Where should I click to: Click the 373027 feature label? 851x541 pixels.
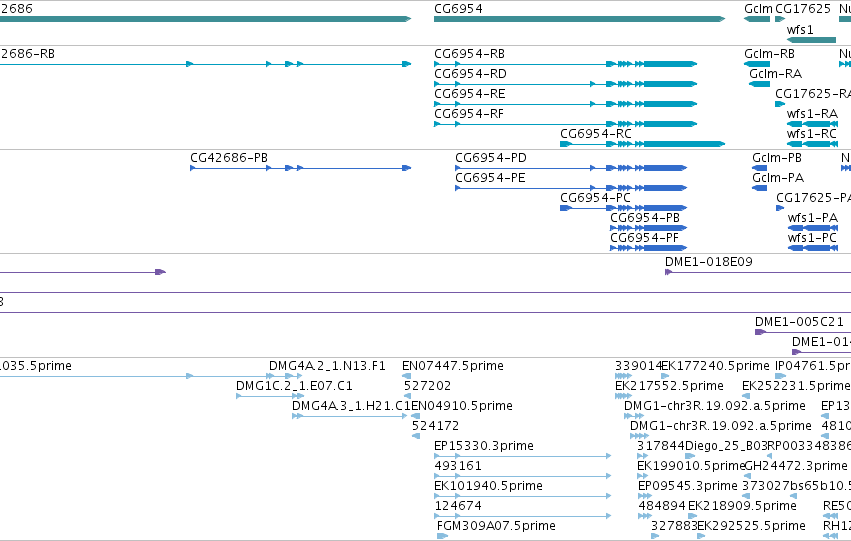(x=765, y=487)
